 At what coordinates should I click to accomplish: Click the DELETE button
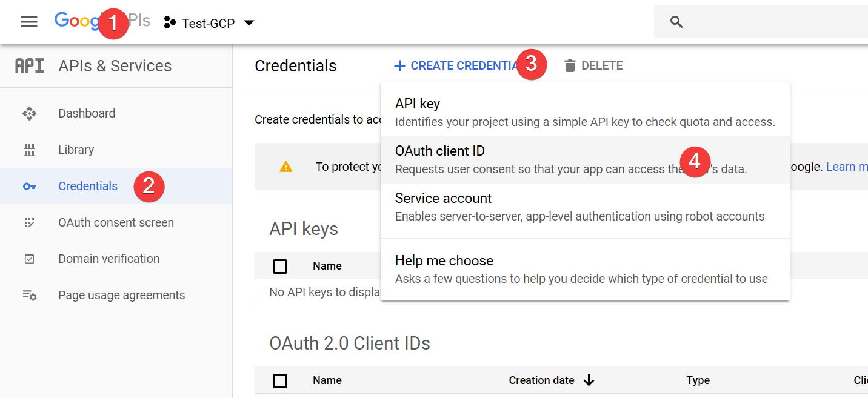[593, 65]
